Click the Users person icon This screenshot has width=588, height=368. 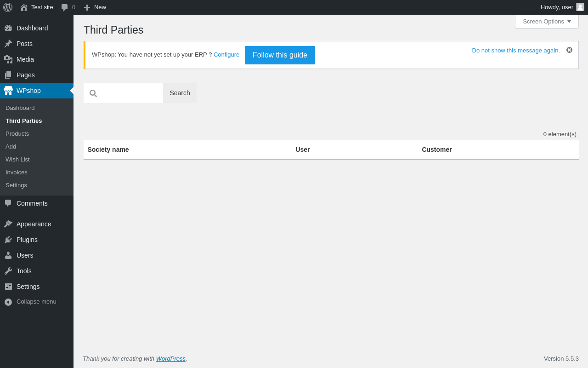[x=8, y=255]
